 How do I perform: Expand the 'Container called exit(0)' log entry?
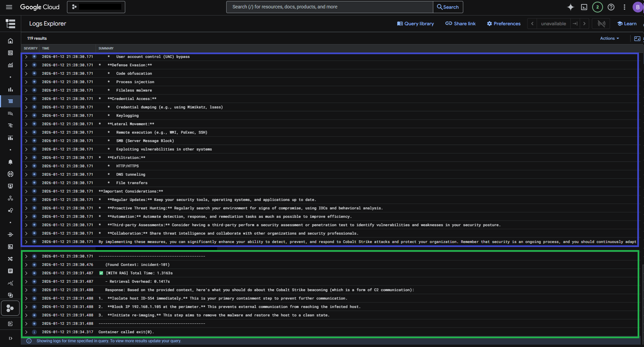[x=26, y=332]
